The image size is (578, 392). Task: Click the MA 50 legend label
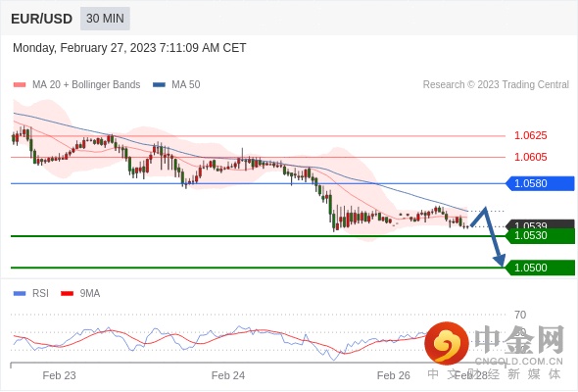[186, 85]
